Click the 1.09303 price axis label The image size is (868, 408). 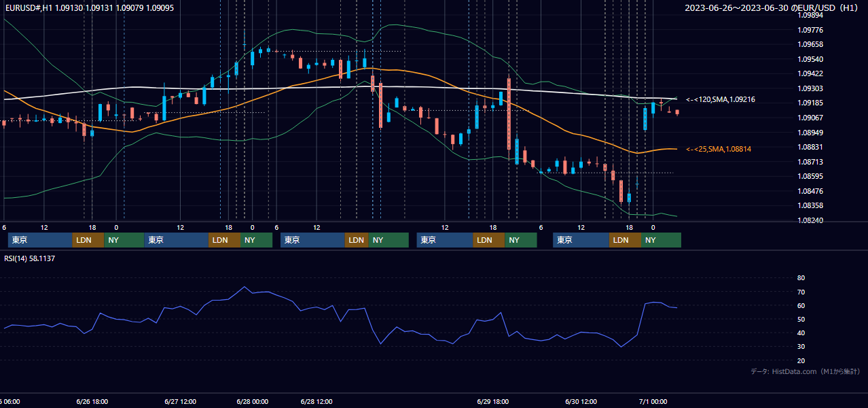pos(810,89)
